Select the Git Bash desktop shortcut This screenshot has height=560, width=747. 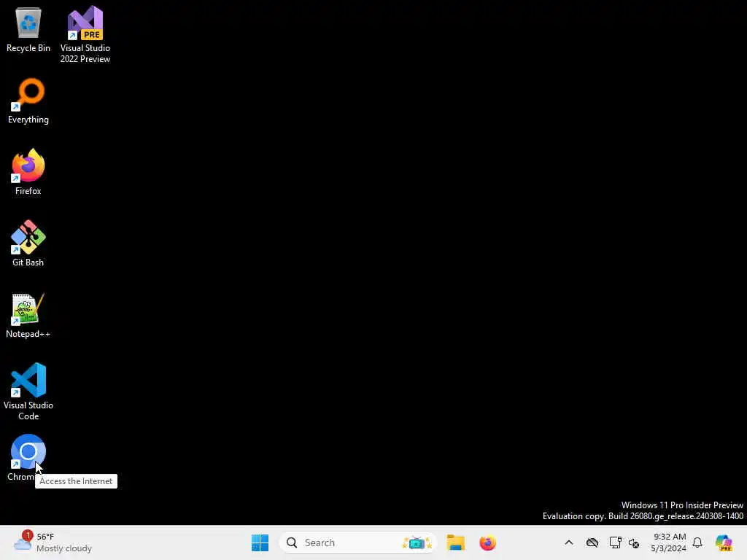(x=28, y=244)
